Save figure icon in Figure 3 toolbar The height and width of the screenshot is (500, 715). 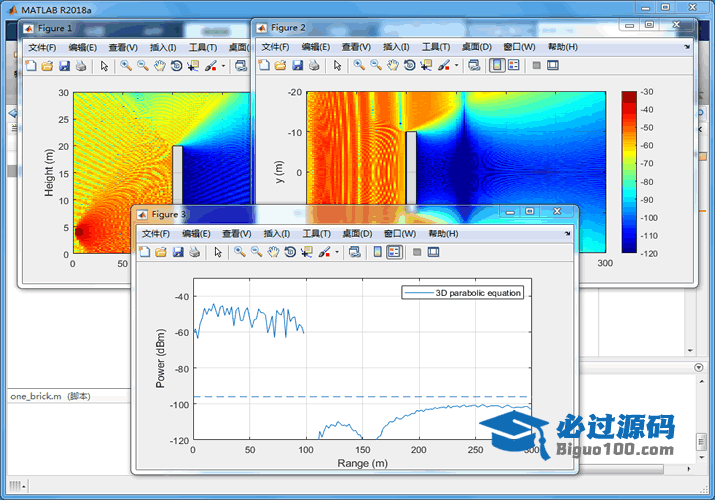(178, 252)
